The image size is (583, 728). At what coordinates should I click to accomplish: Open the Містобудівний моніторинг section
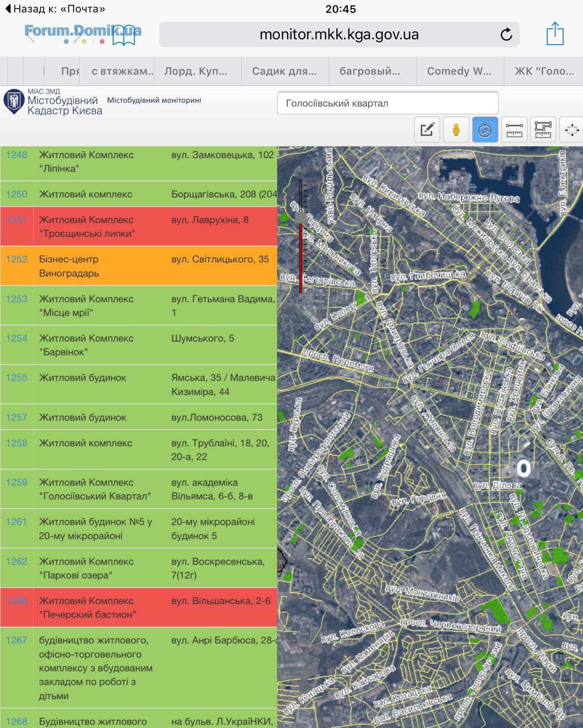pyautogui.click(x=154, y=100)
